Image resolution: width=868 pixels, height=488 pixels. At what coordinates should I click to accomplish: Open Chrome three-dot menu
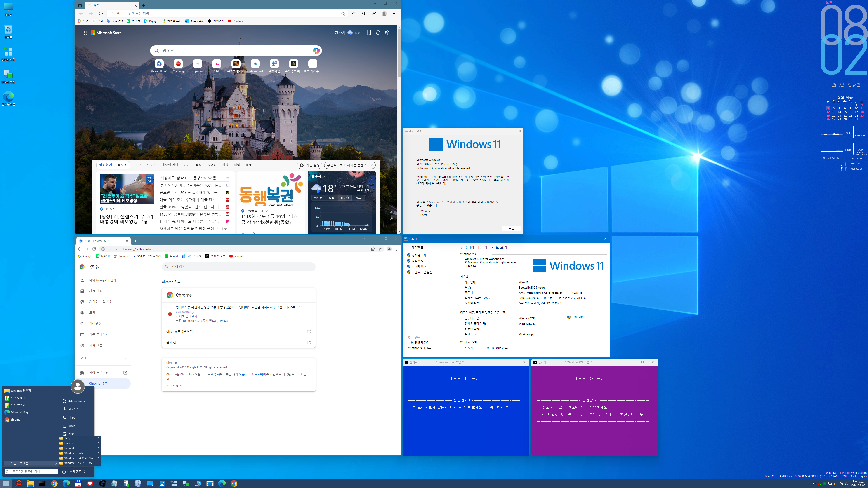click(397, 249)
